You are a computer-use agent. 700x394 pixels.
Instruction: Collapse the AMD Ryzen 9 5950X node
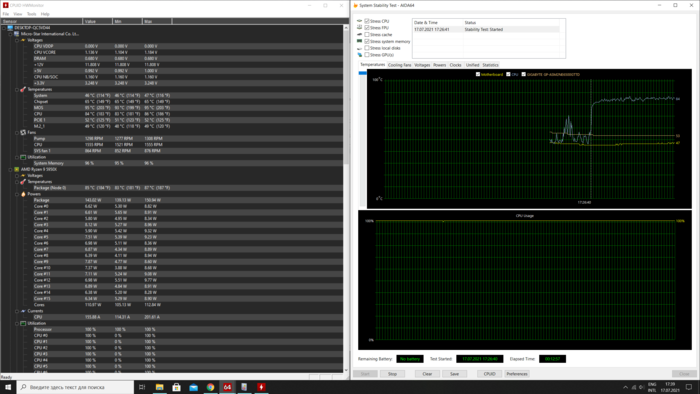[x=10, y=170]
